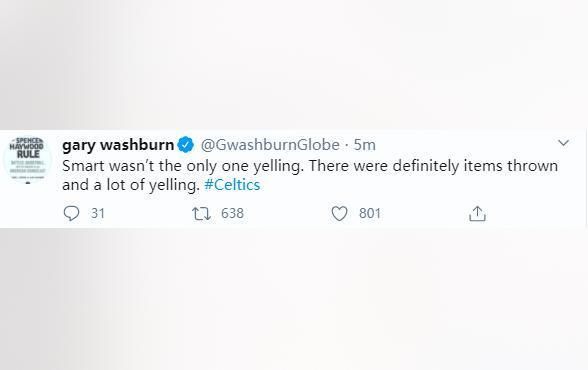The width and height of the screenshot is (588, 370).
Task: Click the reply count 31
Action: pyautogui.click(x=98, y=213)
